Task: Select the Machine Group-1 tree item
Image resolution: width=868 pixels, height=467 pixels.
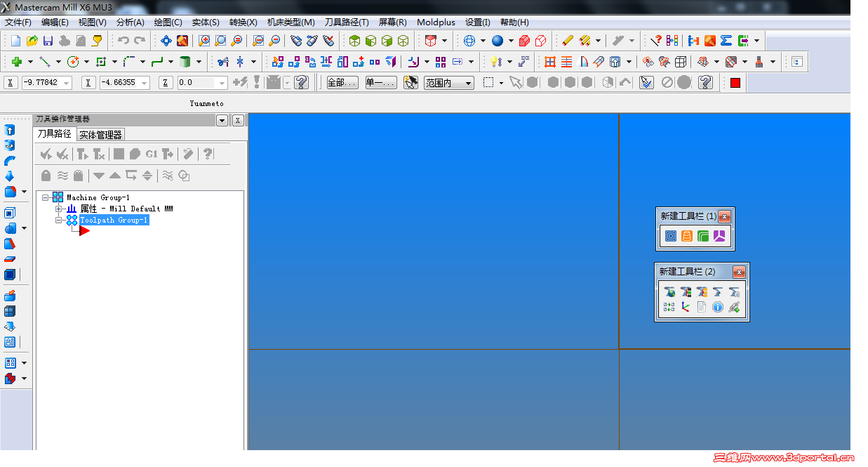Action: point(98,197)
